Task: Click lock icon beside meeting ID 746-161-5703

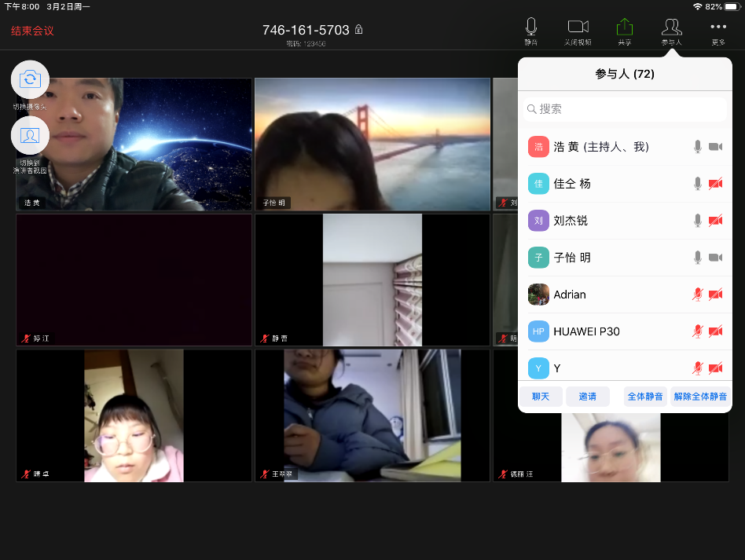Action: pos(359,30)
